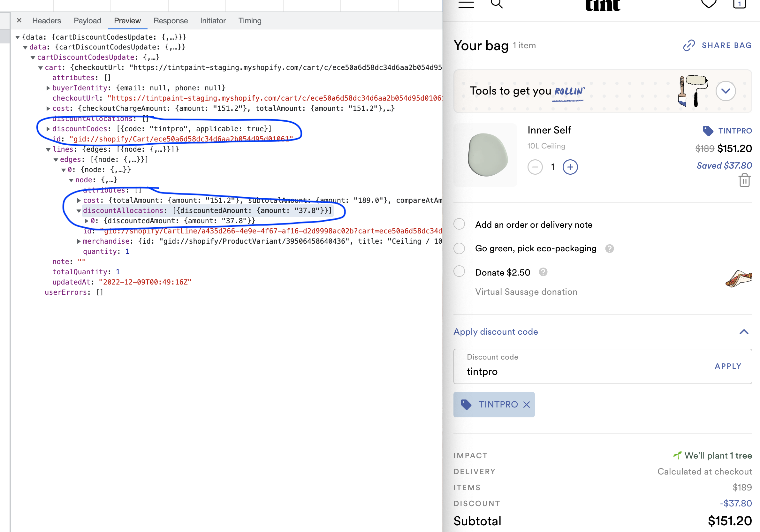Click the help icon beside eco-packaging
The width and height of the screenshot is (760, 532).
coord(609,249)
